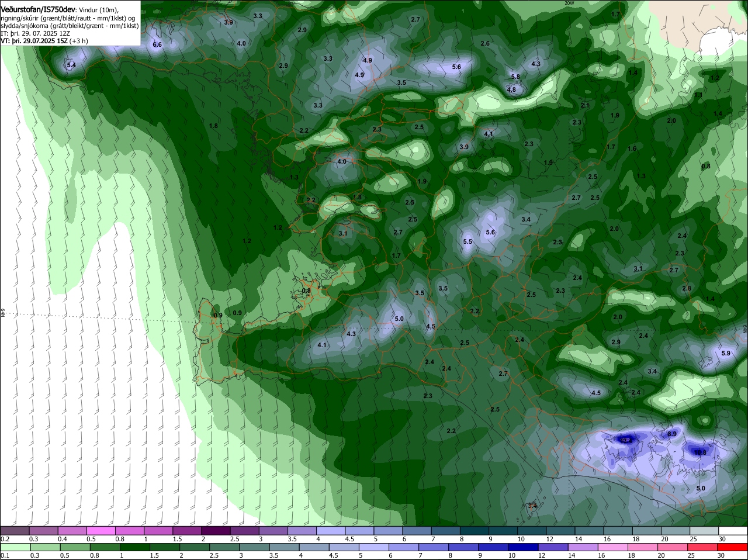Click the Veðurstofan/IS750dev map title
Image resolution: width=748 pixels, height=560 pixels.
click(x=38, y=9)
